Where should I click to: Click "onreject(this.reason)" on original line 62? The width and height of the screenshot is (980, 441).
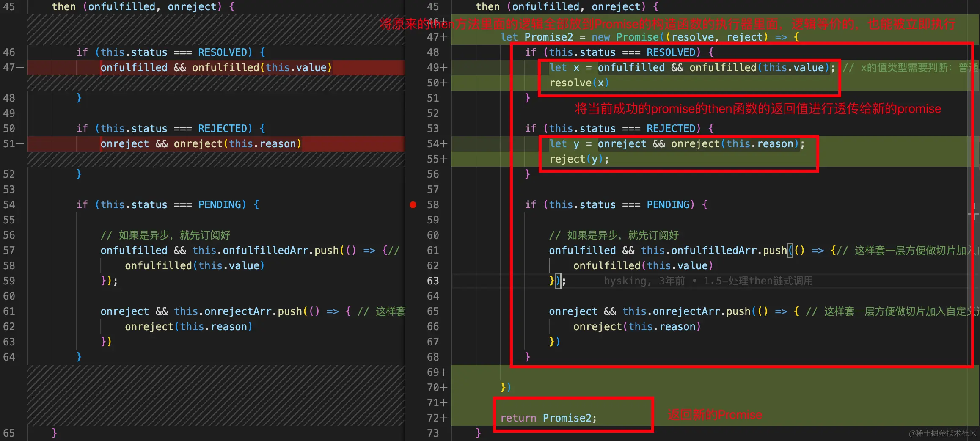click(x=189, y=327)
